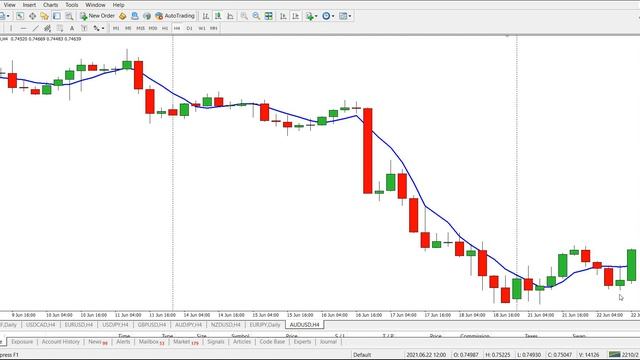The width and height of the screenshot is (640, 360).
Task: Set timeframe to M1
Action: point(116,28)
